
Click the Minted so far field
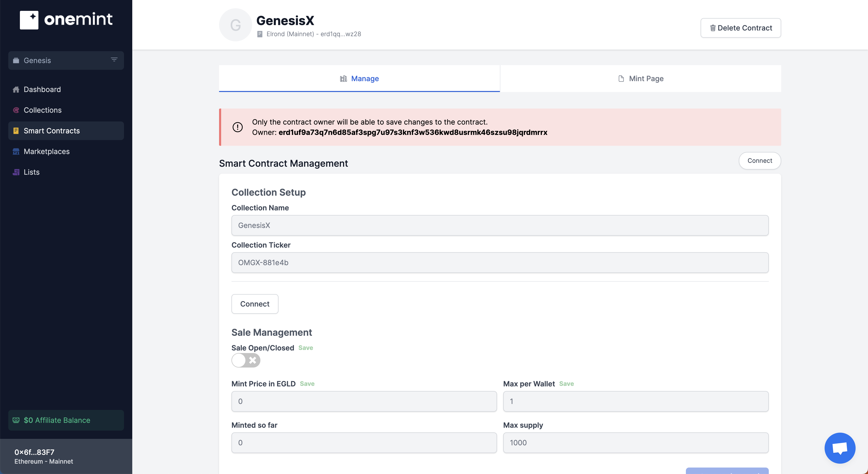364,443
